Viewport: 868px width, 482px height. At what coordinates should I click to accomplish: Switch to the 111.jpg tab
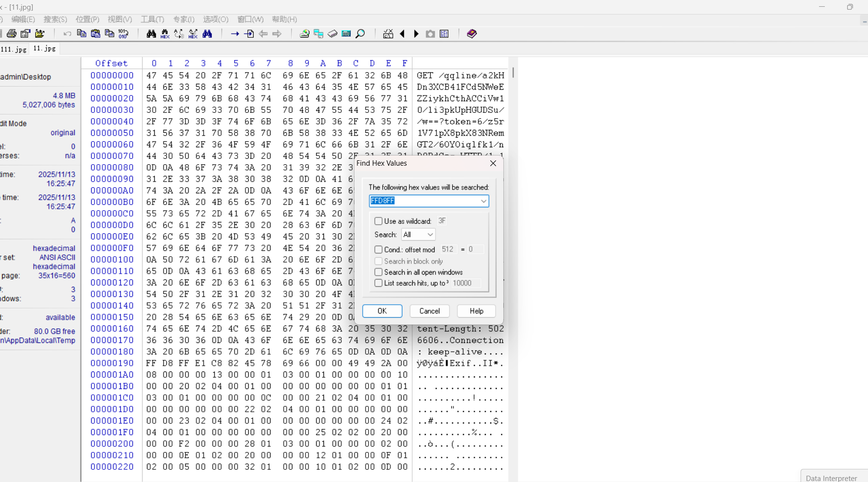pyautogui.click(x=14, y=49)
